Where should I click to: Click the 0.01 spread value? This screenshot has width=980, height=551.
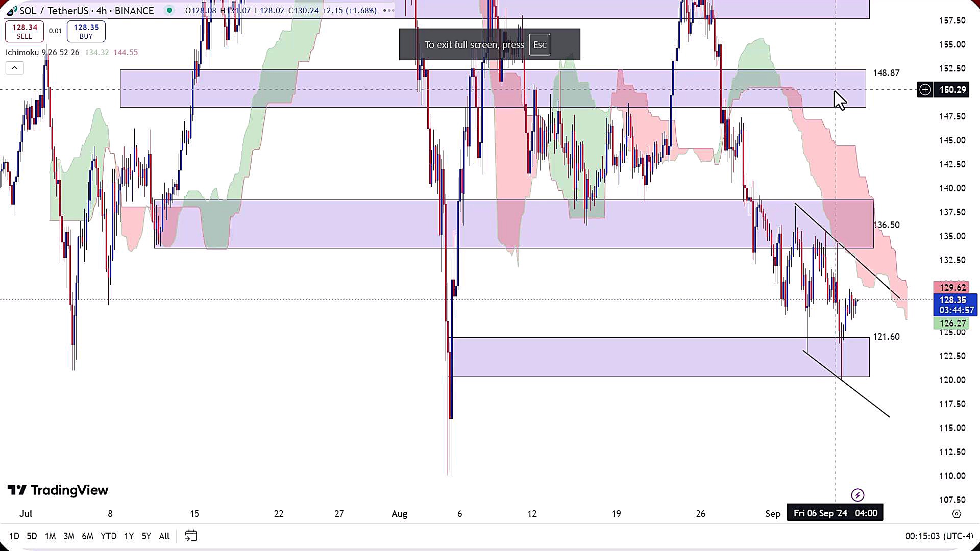(55, 31)
